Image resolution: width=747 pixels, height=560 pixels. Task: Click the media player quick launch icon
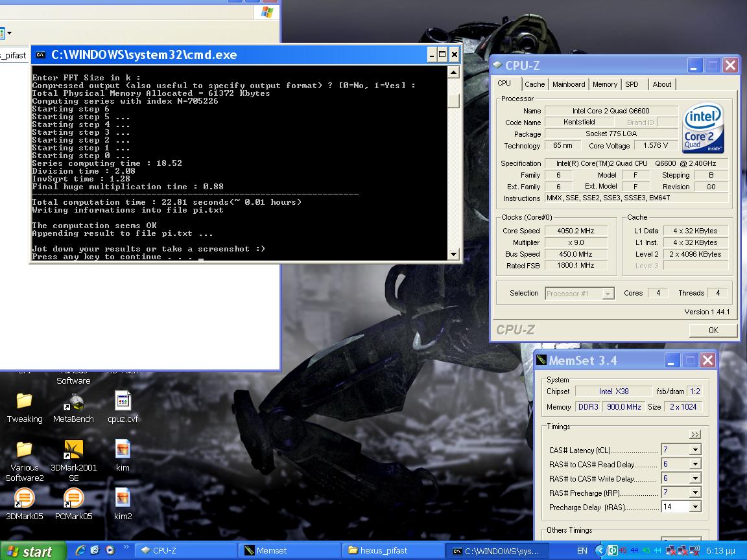click(x=110, y=550)
